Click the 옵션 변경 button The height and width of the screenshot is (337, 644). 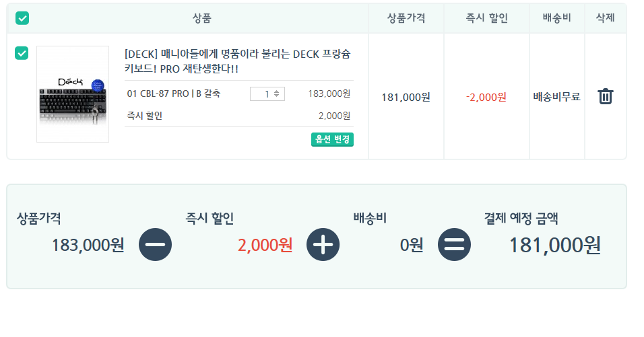pyautogui.click(x=332, y=139)
